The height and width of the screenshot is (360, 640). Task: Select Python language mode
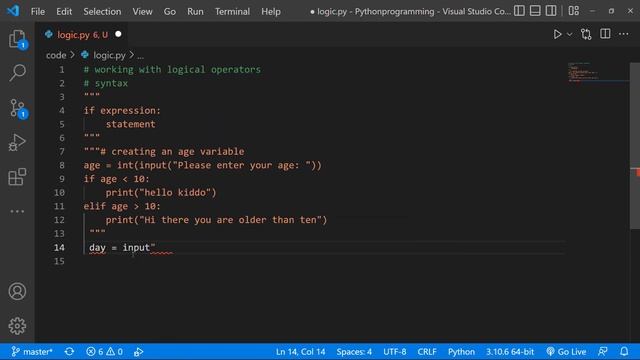(461, 351)
